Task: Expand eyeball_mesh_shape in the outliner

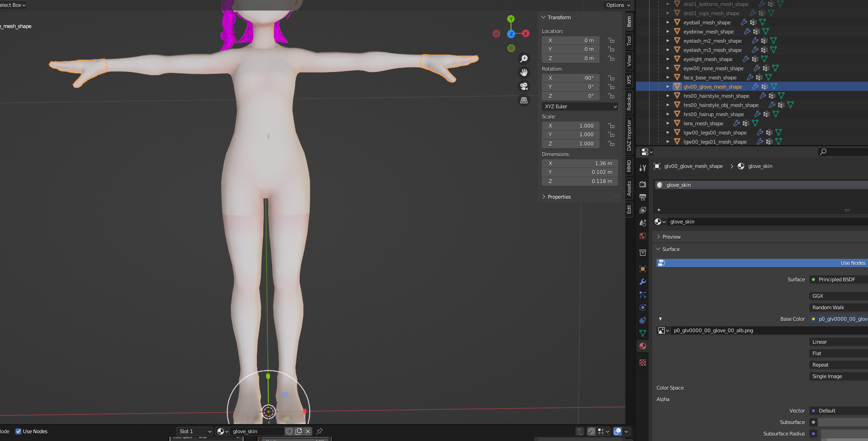Action: click(x=668, y=22)
